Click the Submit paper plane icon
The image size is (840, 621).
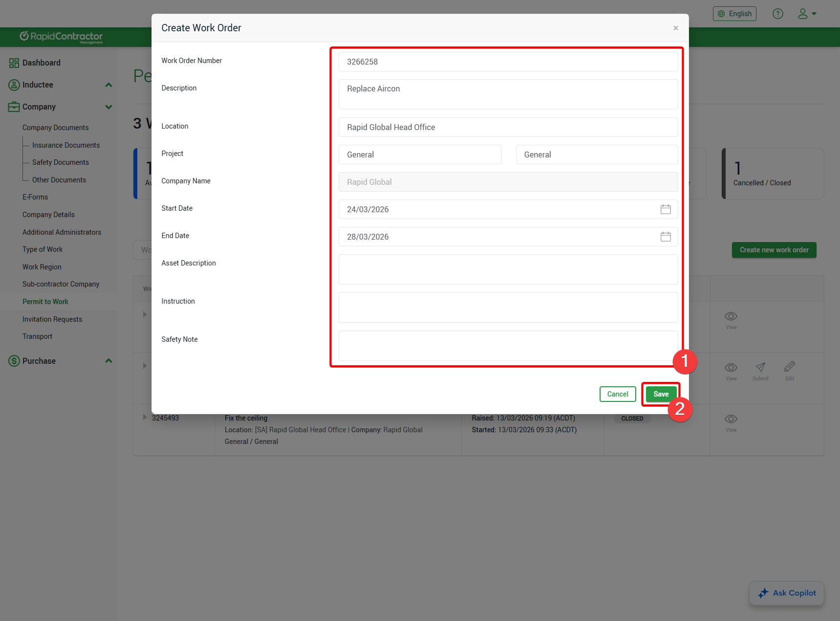click(760, 367)
